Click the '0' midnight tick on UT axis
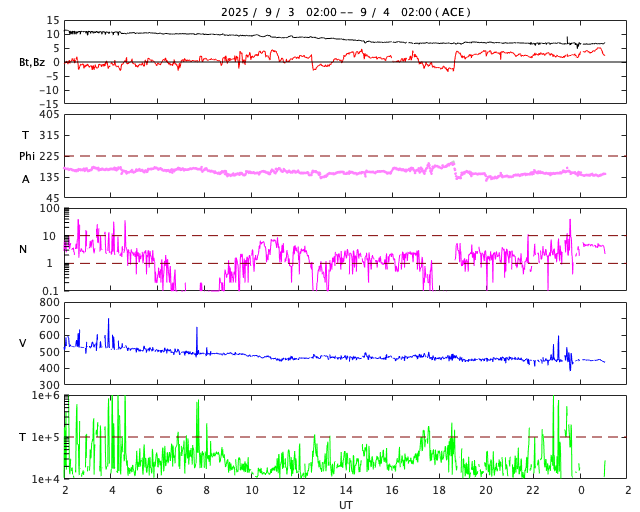 581,490
